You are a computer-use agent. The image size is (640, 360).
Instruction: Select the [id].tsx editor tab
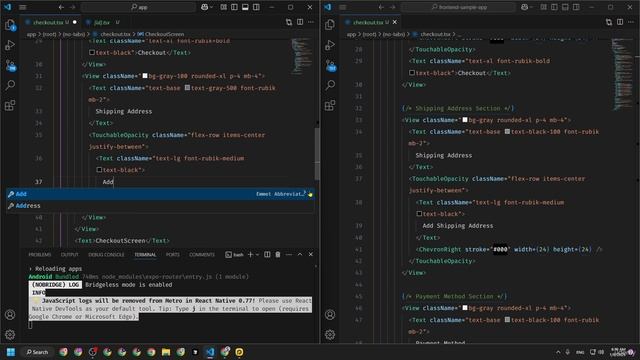click(102, 22)
